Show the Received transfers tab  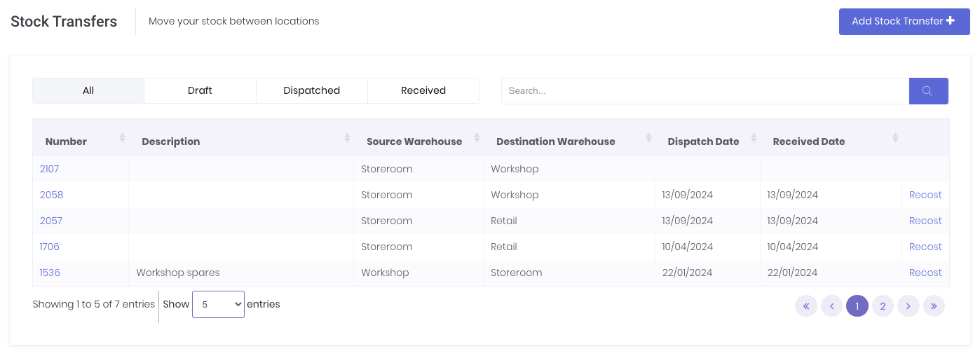[423, 90]
